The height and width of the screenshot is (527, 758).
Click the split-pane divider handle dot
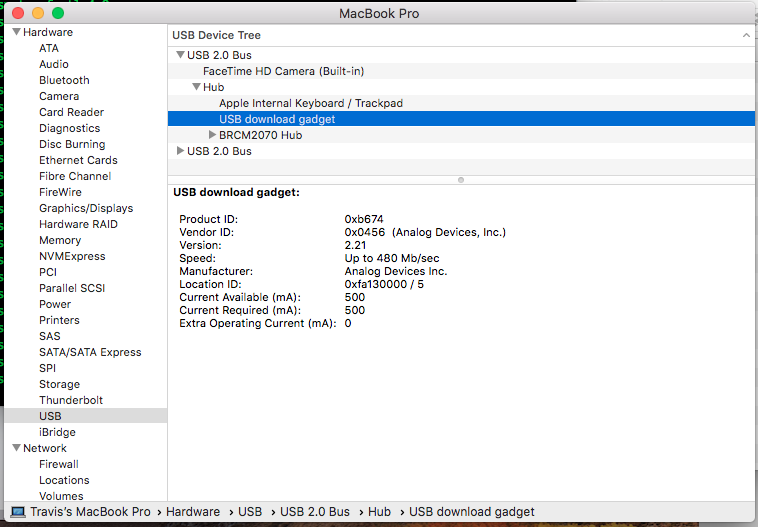(460, 180)
